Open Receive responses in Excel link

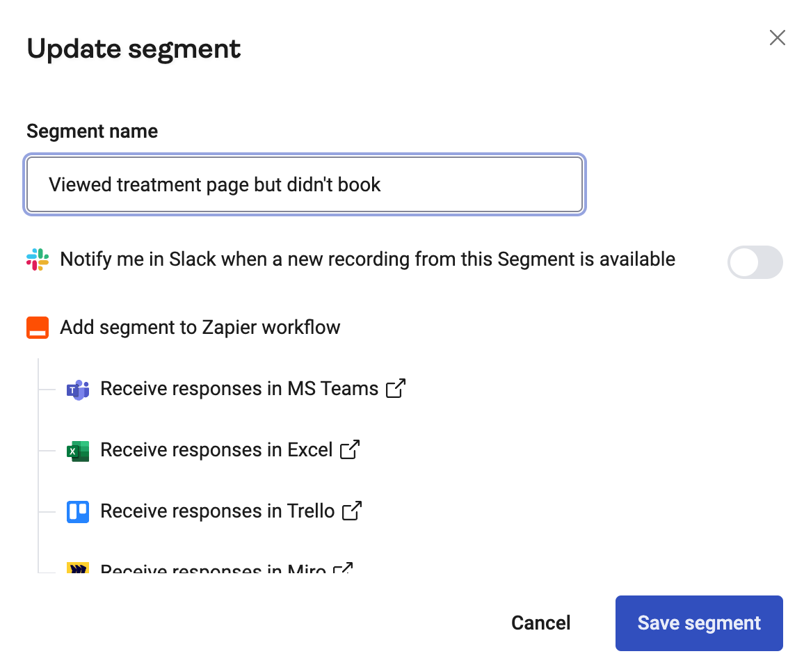216,450
